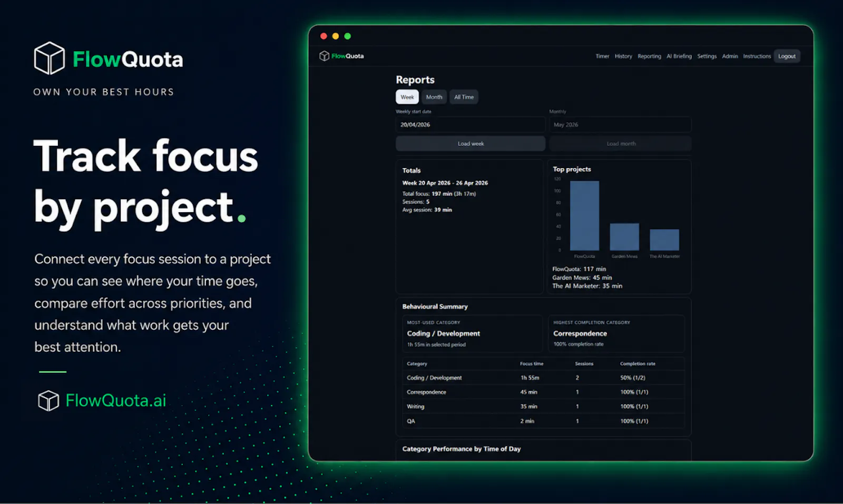Click the Garden Mews bar in chart
This screenshot has height=504, width=843.
point(624,237)
